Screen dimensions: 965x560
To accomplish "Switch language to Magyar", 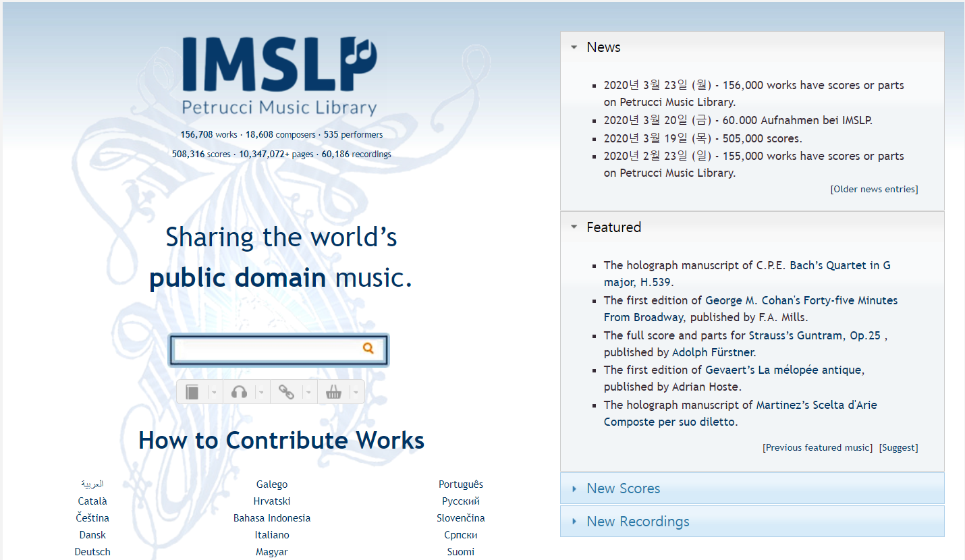I will (x=272, y=552).
